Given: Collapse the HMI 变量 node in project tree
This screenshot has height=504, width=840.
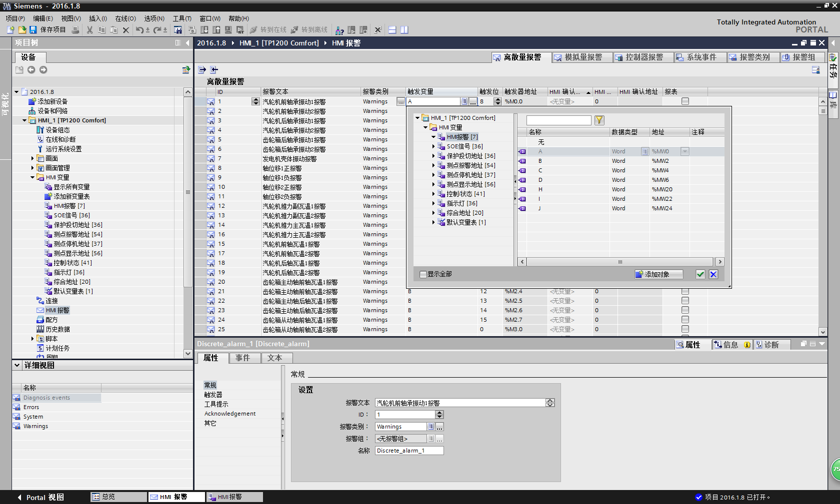Looking at the screenshot, I should [32, 177].
